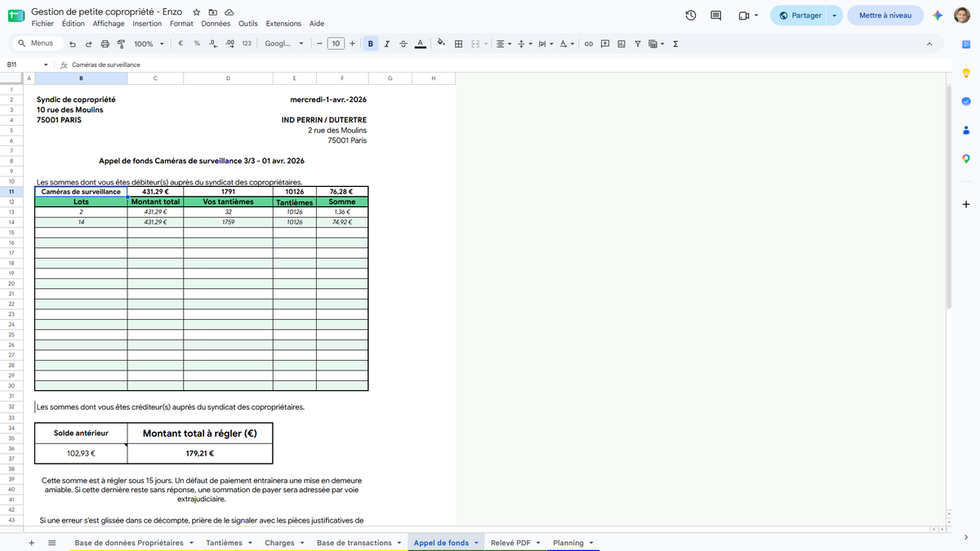The width and height of the screenshot is (980, 551).
Task: Show all comments panel
Action: [x=716, y=16]
